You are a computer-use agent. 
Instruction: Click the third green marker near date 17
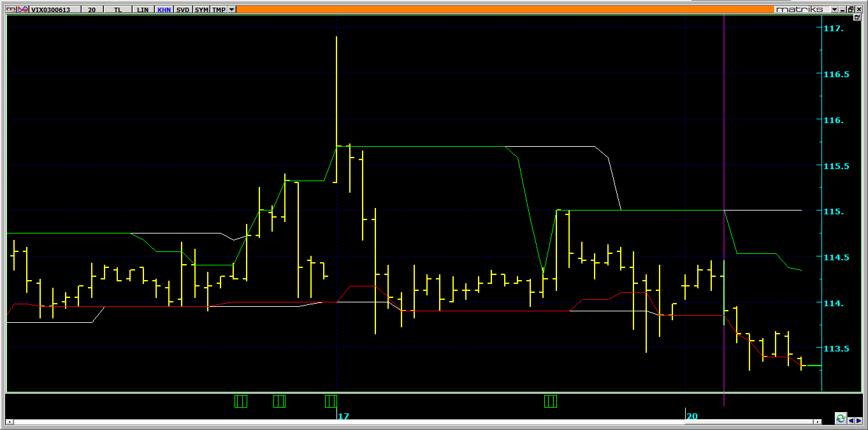[331, 401]
